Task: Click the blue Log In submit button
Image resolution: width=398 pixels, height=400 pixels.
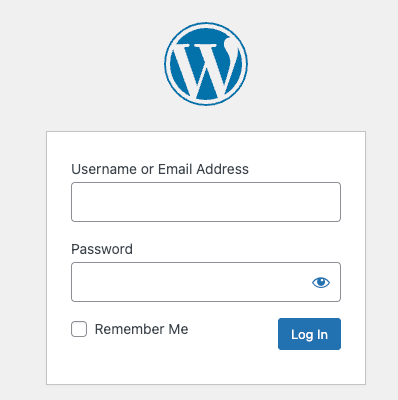Action: 309,334
